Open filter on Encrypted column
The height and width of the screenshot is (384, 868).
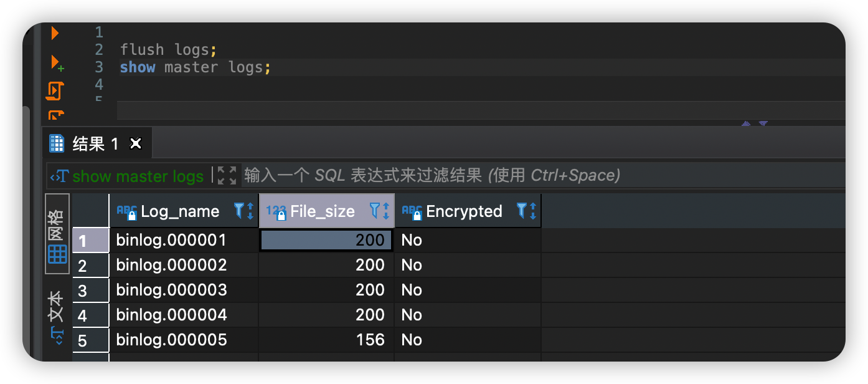point(522,211)
